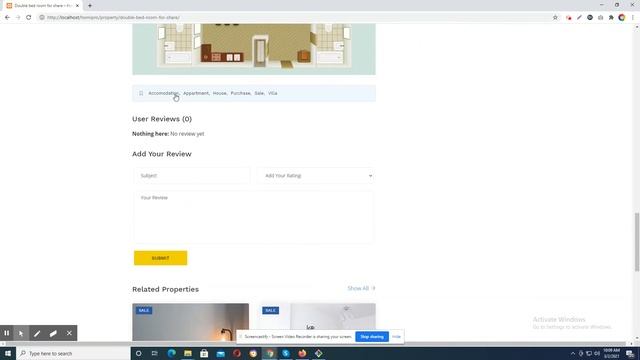
Task: Hide the screen sharing notification
Action: (396, 337)
